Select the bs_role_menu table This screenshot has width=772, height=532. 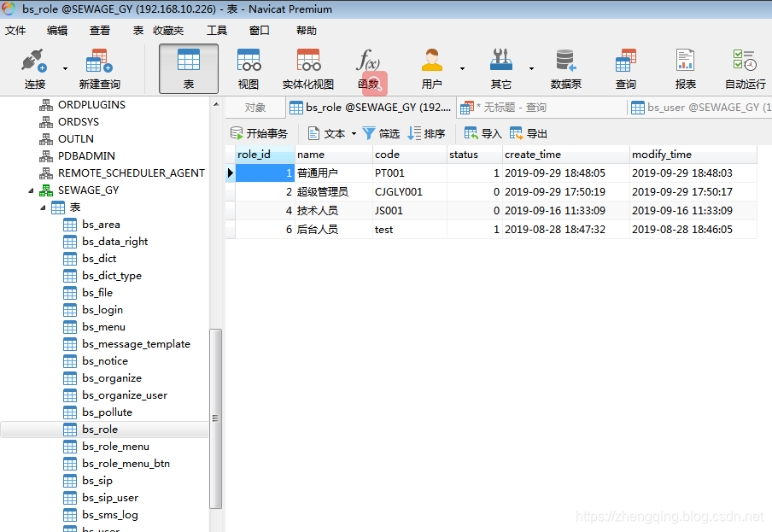(x=115, y=447)
